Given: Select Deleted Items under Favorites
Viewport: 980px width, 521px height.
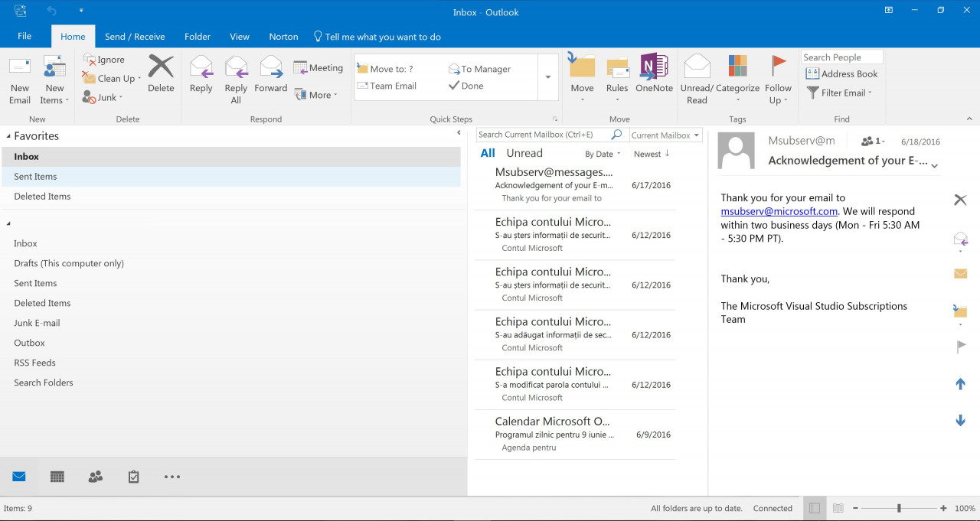Looking at the screenshot, I should click(x=230, y=197).
